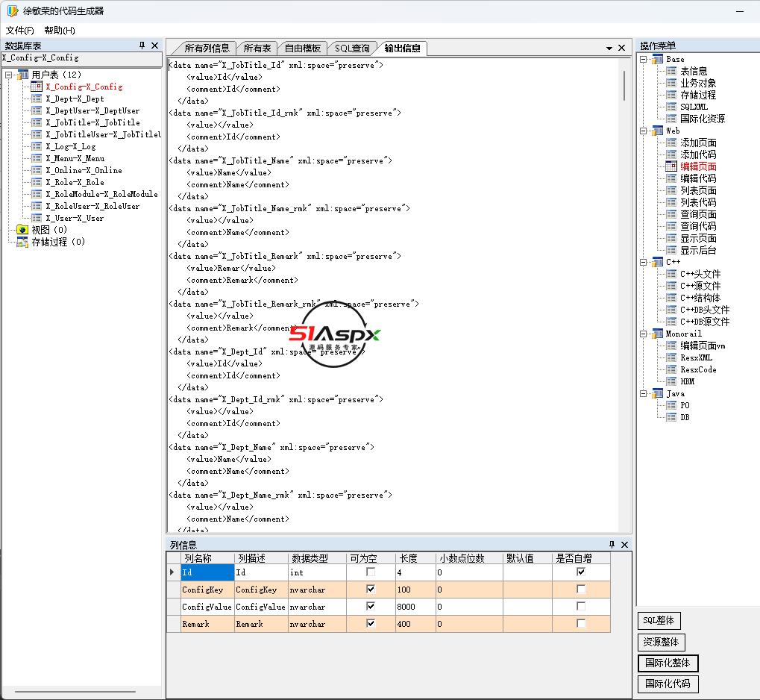This screenshot has height=700, width=760.
Task: Switch to the 所有表 tab
Action: (x=257, y=48)
